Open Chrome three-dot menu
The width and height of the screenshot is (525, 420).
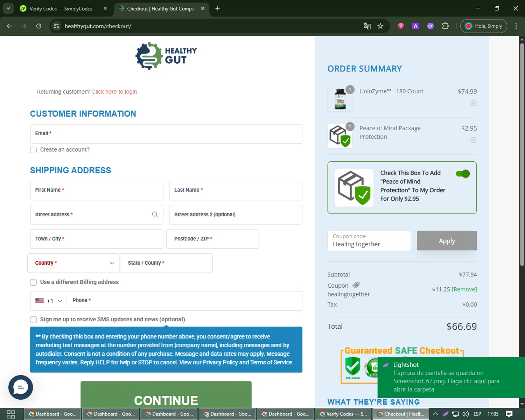[x=516, y=26]
